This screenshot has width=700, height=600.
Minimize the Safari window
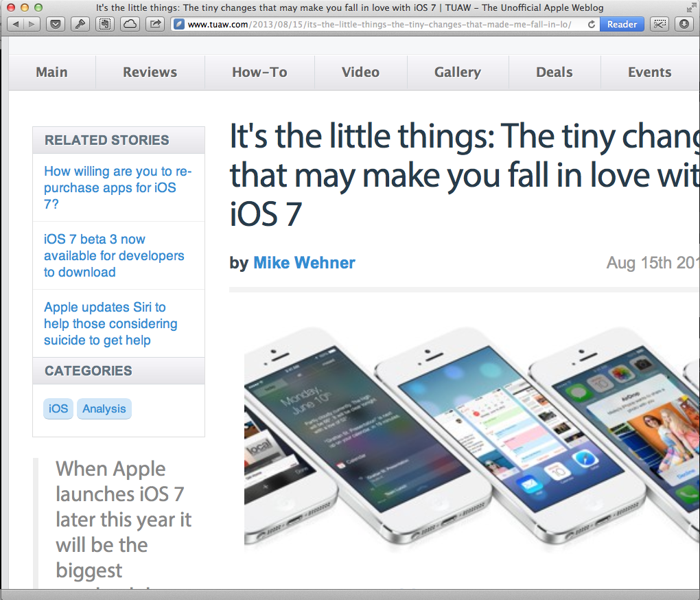click(x=25, y=8)
